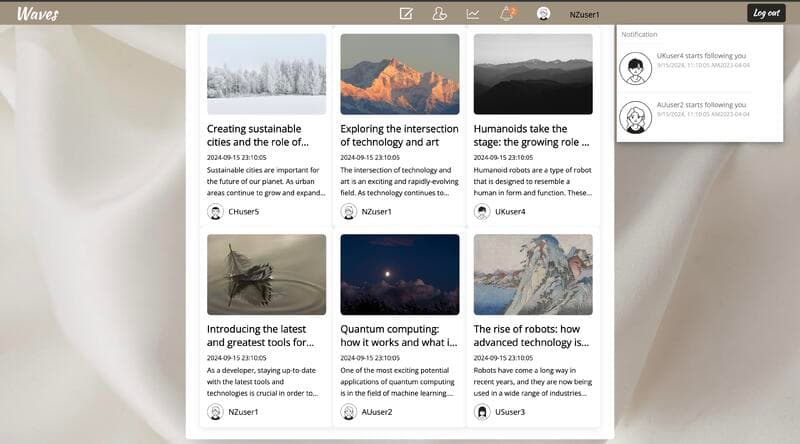Open the snowy forest thumbnail

click(x=266, y=74)
